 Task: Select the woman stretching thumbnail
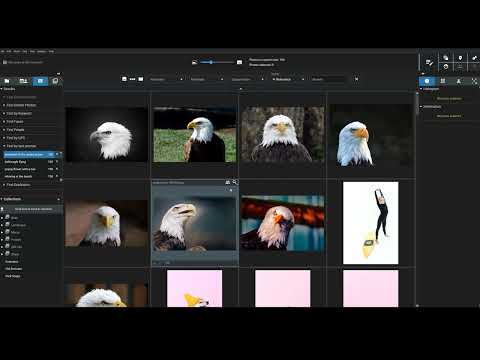371,223
